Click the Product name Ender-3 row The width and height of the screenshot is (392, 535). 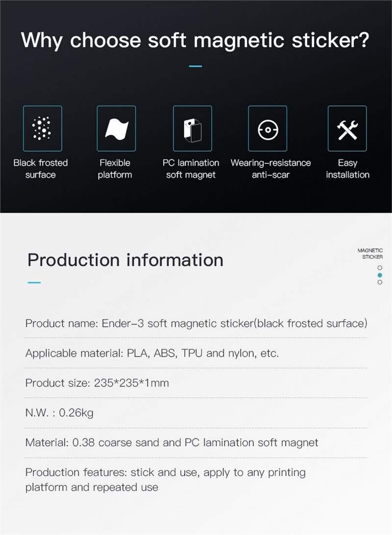[196, 323]
